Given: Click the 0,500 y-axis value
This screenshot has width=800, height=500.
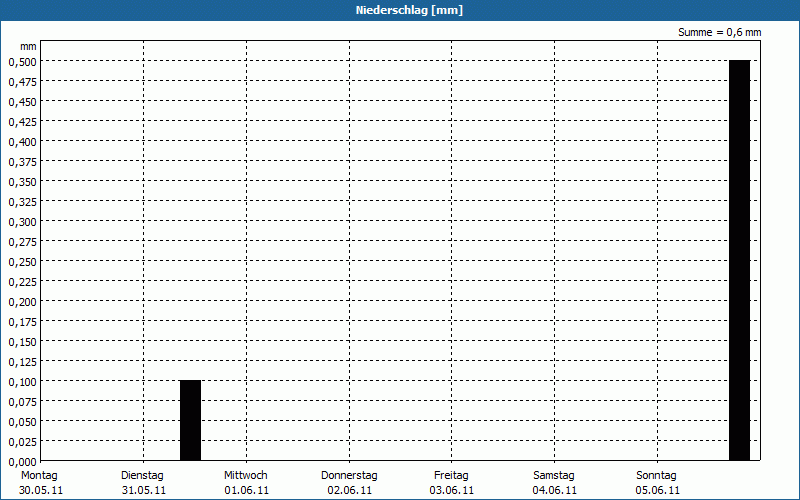Looking at the screenshot, I should (x=22, y=62).
